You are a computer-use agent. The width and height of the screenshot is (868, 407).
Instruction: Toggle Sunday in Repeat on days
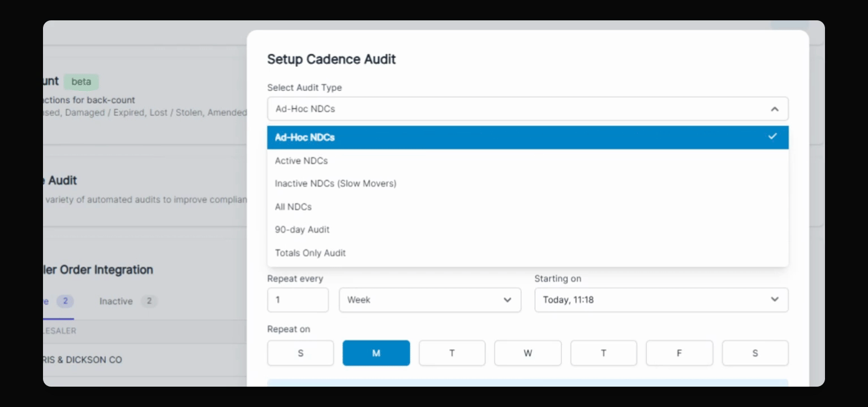(300, 353)
